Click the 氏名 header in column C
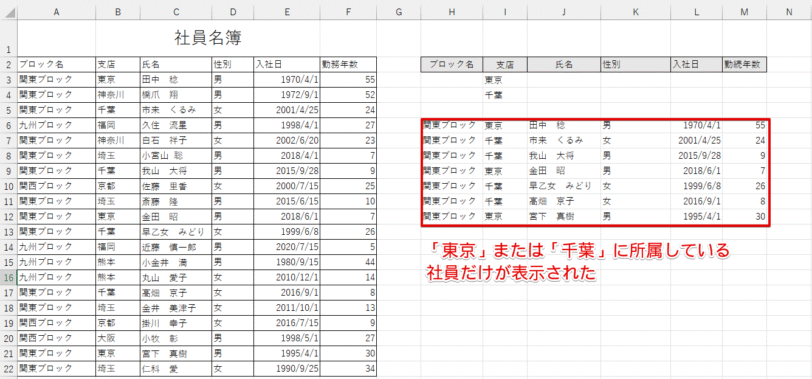This screenshot has height=379, width=812. [176, 65]
